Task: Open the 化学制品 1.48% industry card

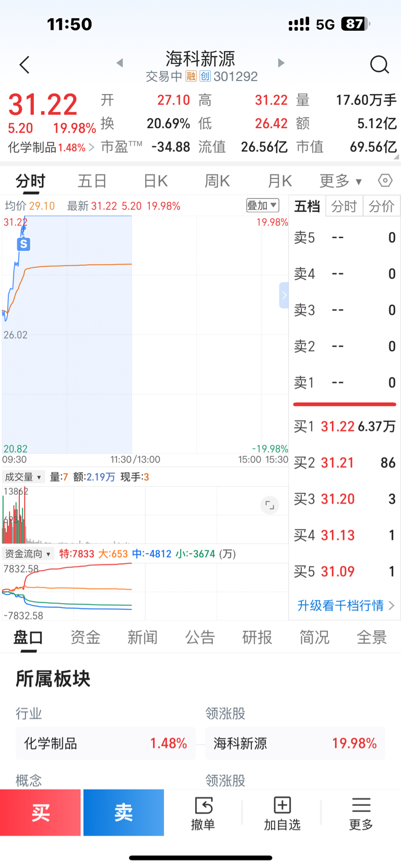Action: tap(105, 743)
